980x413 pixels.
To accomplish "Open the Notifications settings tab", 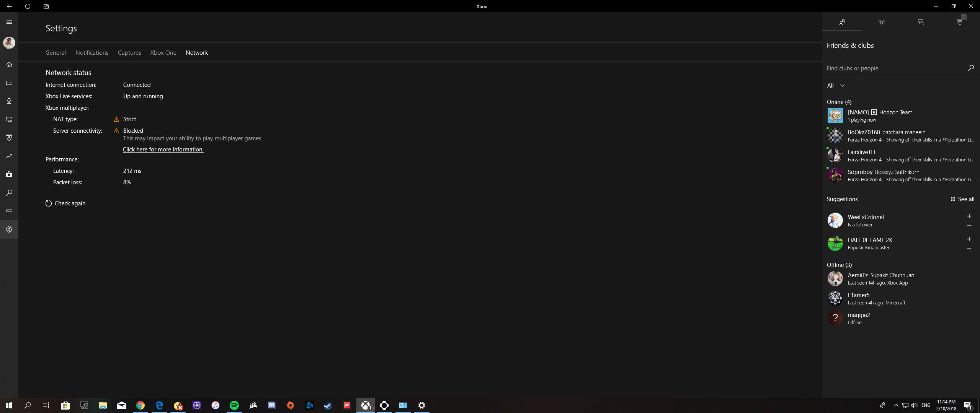I will [x=92, y=52].
